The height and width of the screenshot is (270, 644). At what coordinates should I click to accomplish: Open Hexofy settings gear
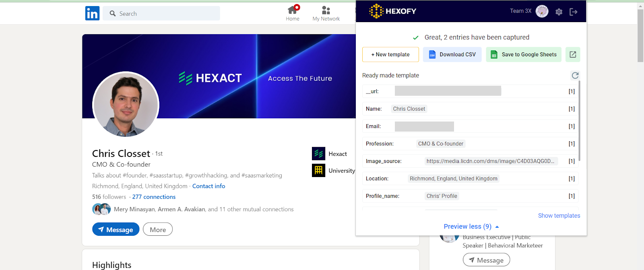(x=559, y=12)
